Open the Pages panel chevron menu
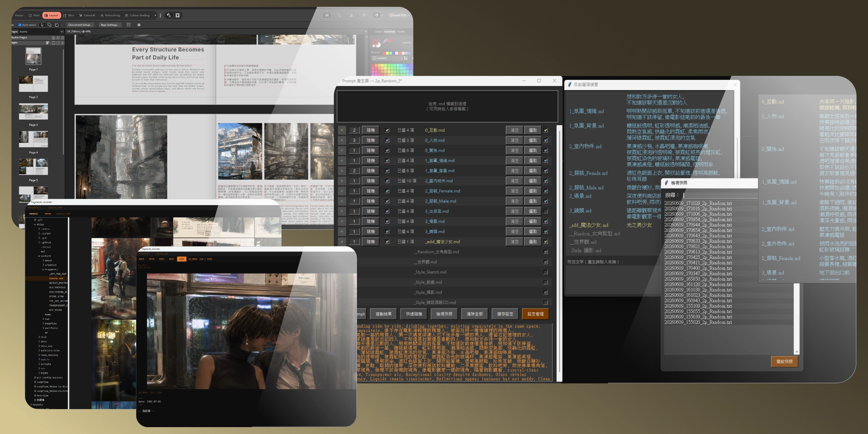The height and width of the screenshot is (434, 868). click(61, 32)
